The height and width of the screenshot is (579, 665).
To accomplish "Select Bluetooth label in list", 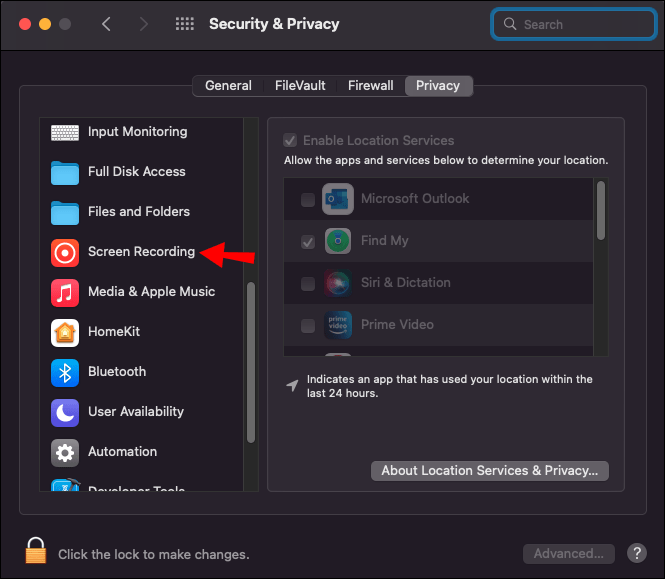I will (117, 372).
